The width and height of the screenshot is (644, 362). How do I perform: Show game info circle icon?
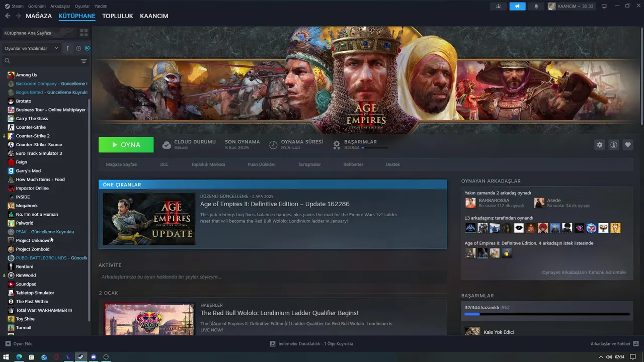coord(614,145)
